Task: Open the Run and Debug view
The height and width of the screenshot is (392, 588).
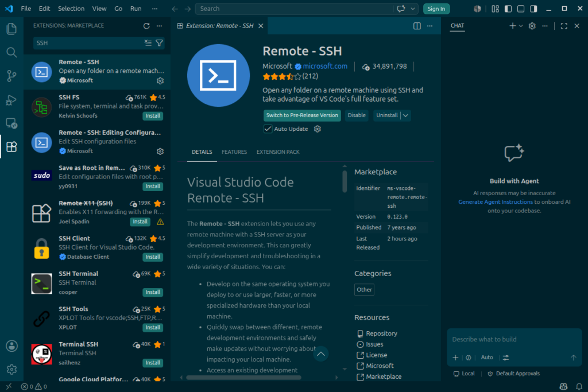Action: click(x=11, y=100)
